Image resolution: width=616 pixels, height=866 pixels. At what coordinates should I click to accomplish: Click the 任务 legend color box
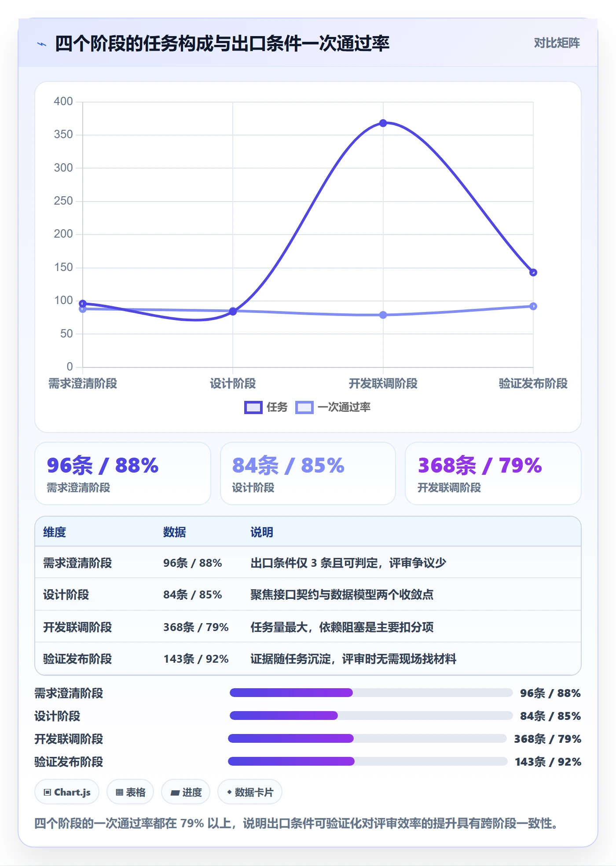(253, 407)
